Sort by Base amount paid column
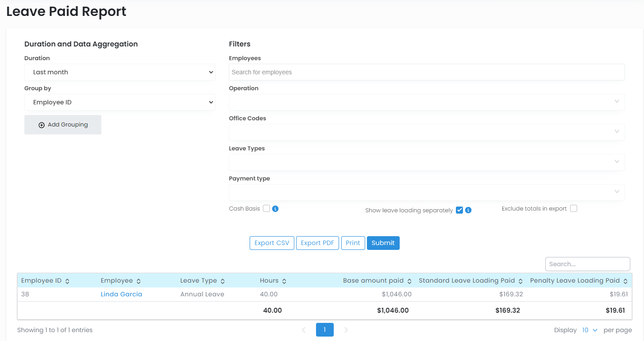This screenshot has height=341, width=644. [409, 281]
